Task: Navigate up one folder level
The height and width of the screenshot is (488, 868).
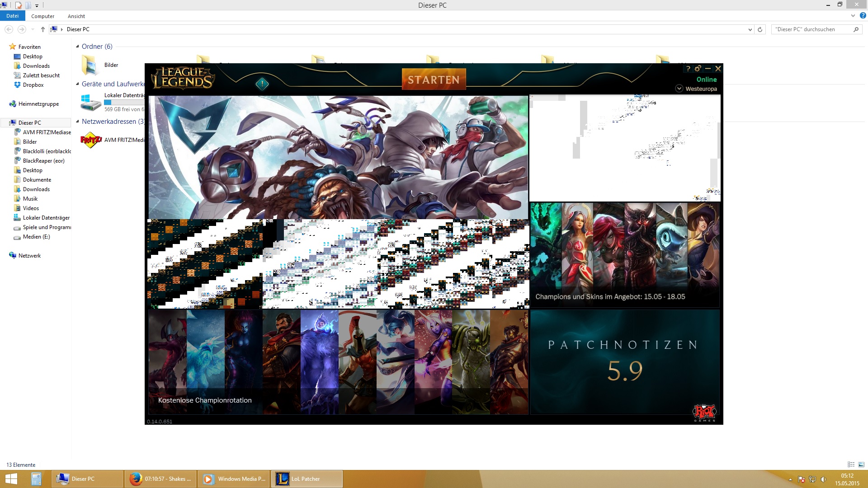Action: point(42,29)
